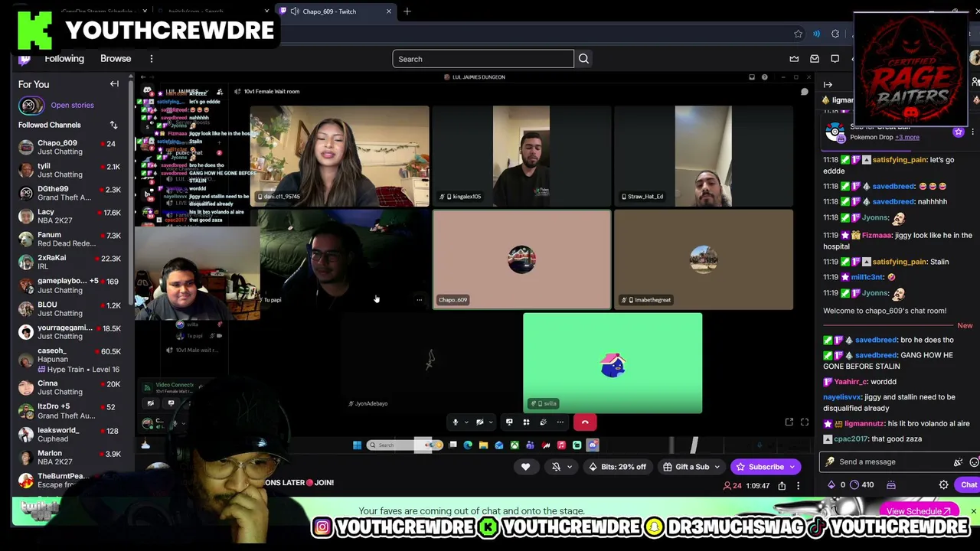
Task: Click the magnifier search button
Action: (x=583, y=59)
